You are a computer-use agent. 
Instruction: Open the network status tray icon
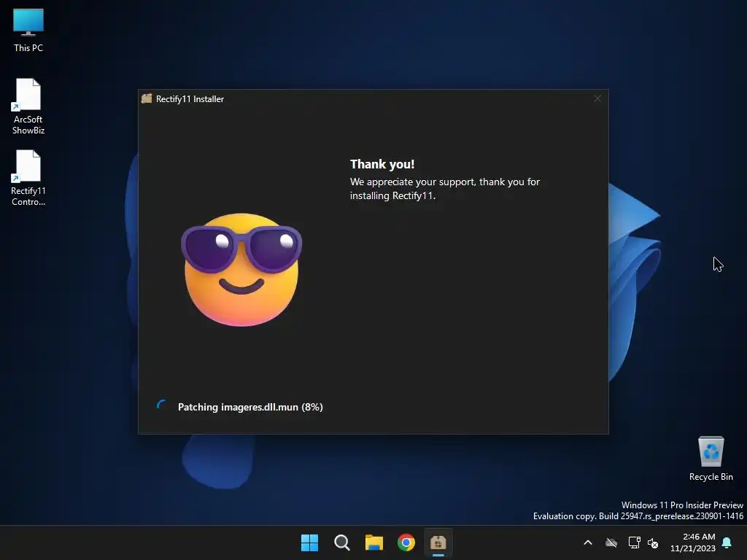click(634, 542)
